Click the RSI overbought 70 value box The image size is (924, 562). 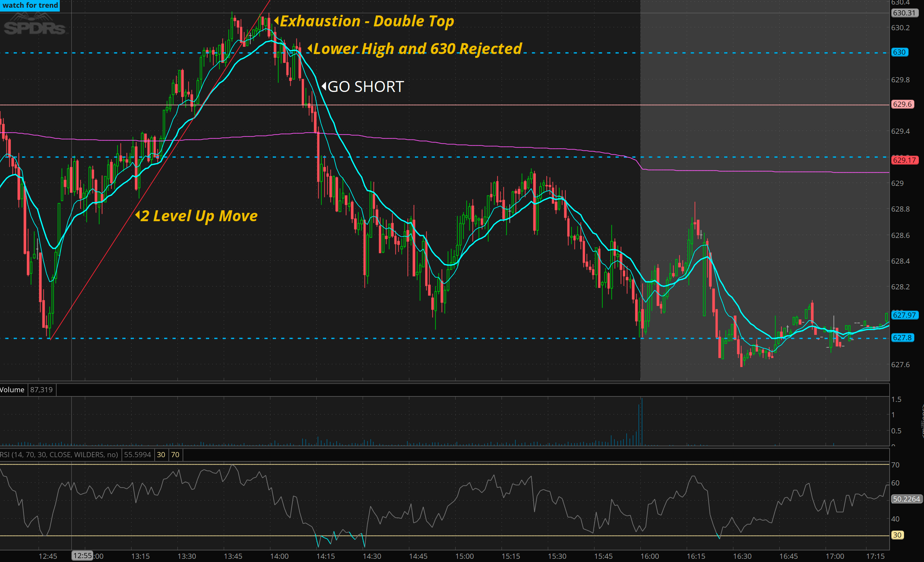175,454
